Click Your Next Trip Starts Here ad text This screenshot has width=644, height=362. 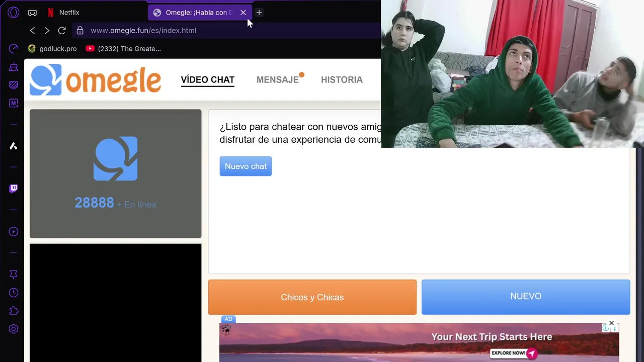(x=492, y=337)
